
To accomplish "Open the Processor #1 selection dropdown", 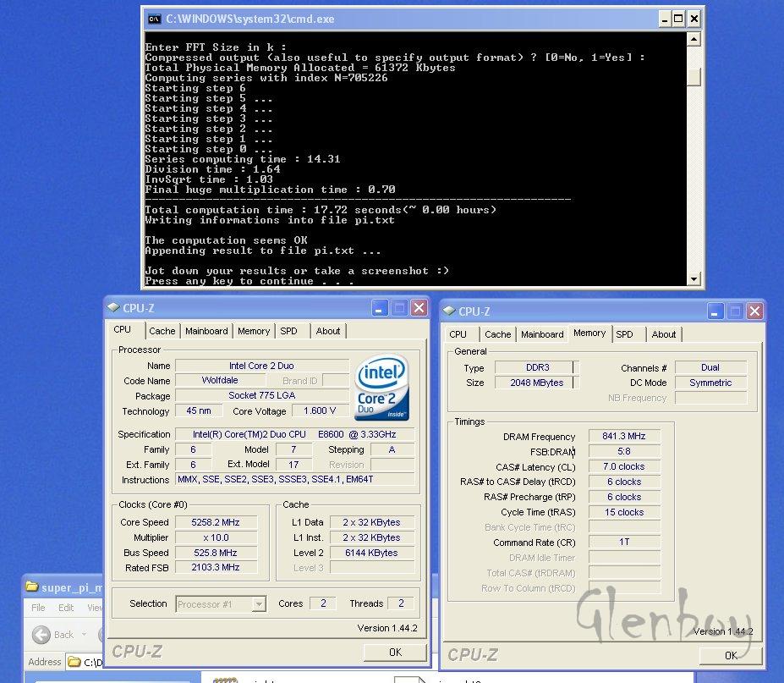I will pos(259,604).
